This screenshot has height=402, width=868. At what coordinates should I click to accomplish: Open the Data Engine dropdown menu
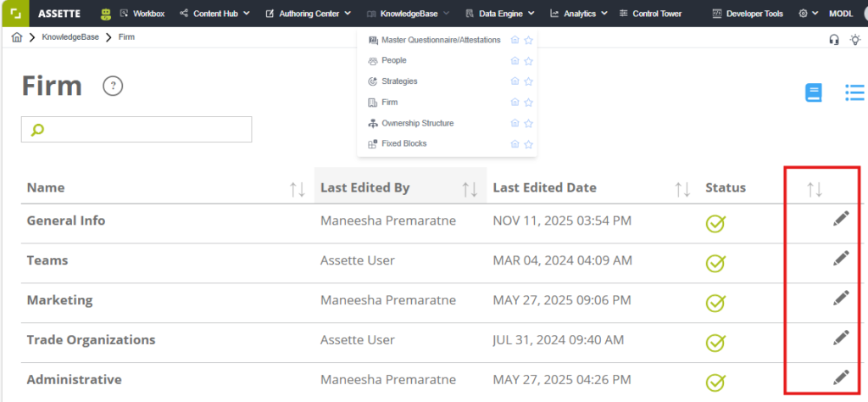[x=500, y=14]
